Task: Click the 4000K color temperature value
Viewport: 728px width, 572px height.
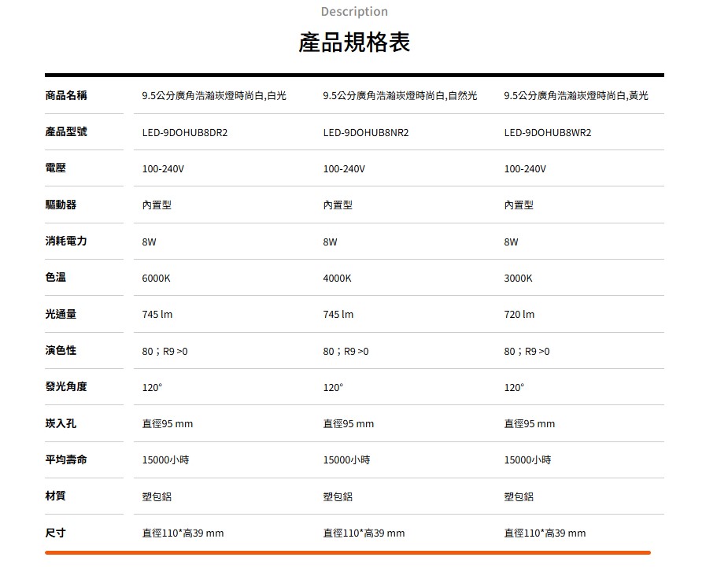Action: point(337,278)
